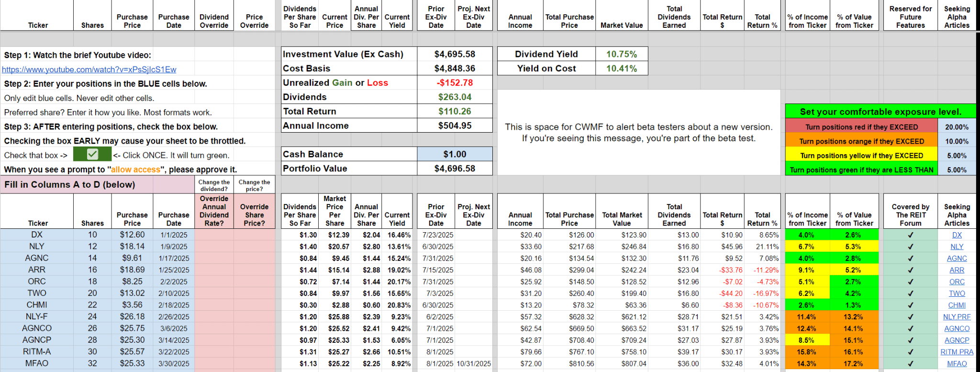Image resolution: width=980 pixels, height=372 pixels.
Task: Select the REIT Forum checkmark in RITM-A row
Action: point(910,352)
